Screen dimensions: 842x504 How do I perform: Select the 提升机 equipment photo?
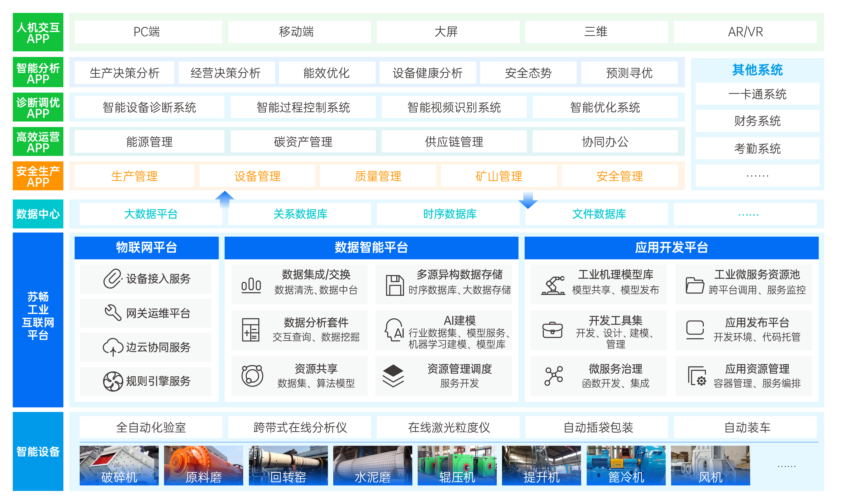542,465
